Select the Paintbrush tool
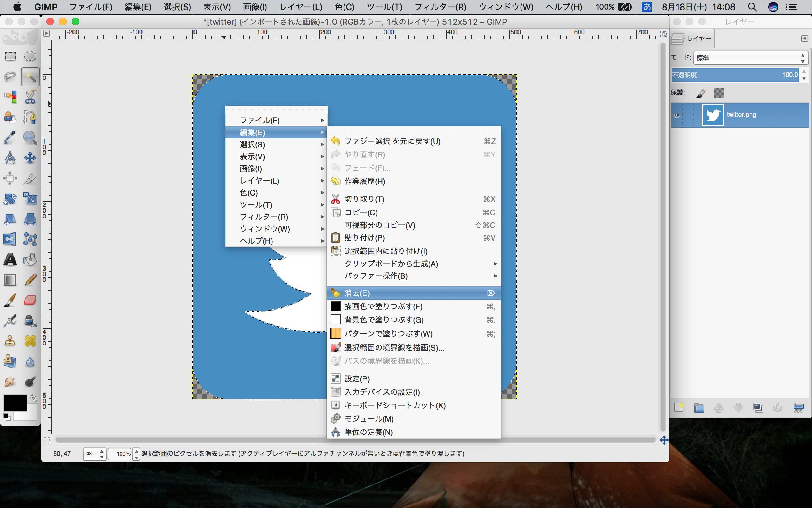Image resolution: width=812 pixels, height=508 pixels. [x=10, y=300]
